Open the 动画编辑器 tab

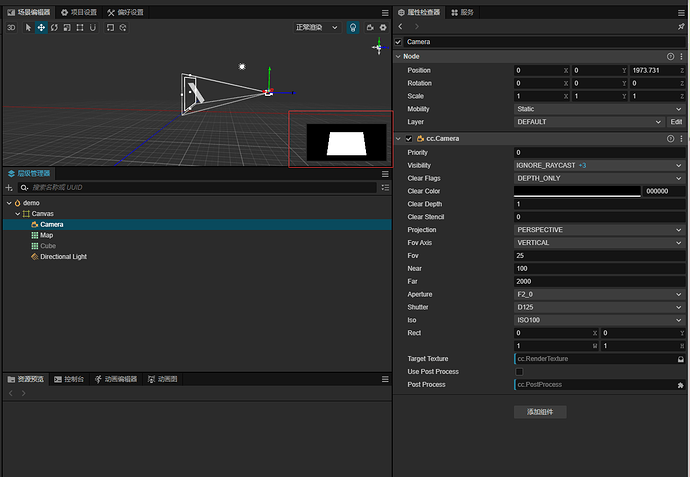point(118,380)
